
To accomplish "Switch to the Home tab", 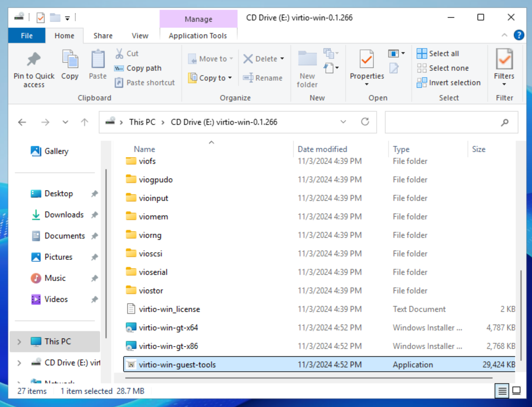I will pos(64,36).
